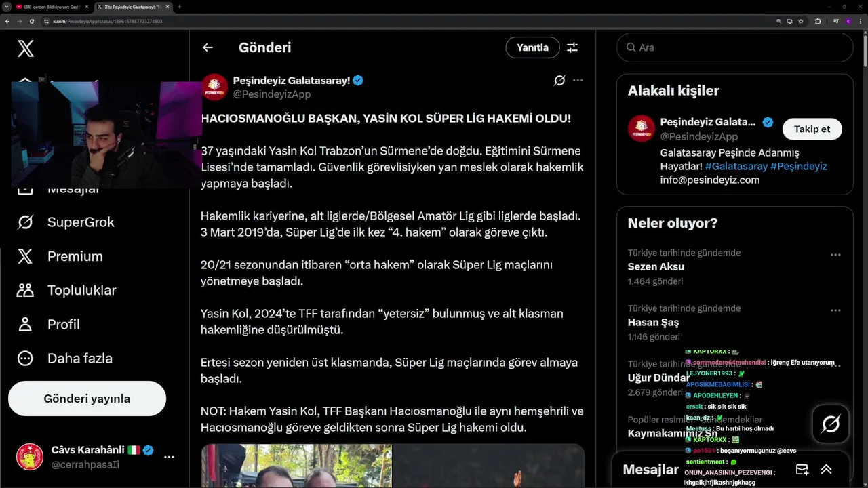Screen dimensions: 868x488
Task: Open account menu dots beside Câvs Karahânli
Action: 169,457
